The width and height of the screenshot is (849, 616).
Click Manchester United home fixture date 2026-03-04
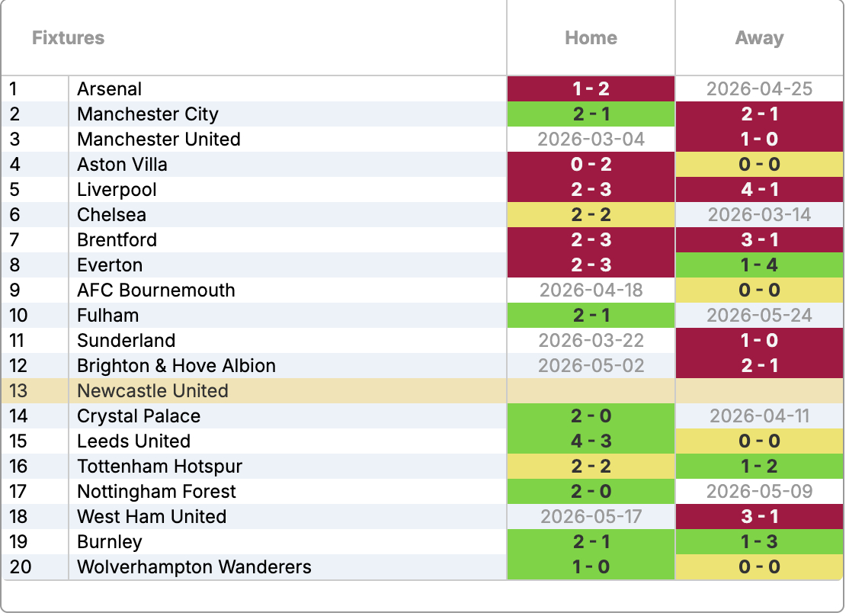click(591, 140)
